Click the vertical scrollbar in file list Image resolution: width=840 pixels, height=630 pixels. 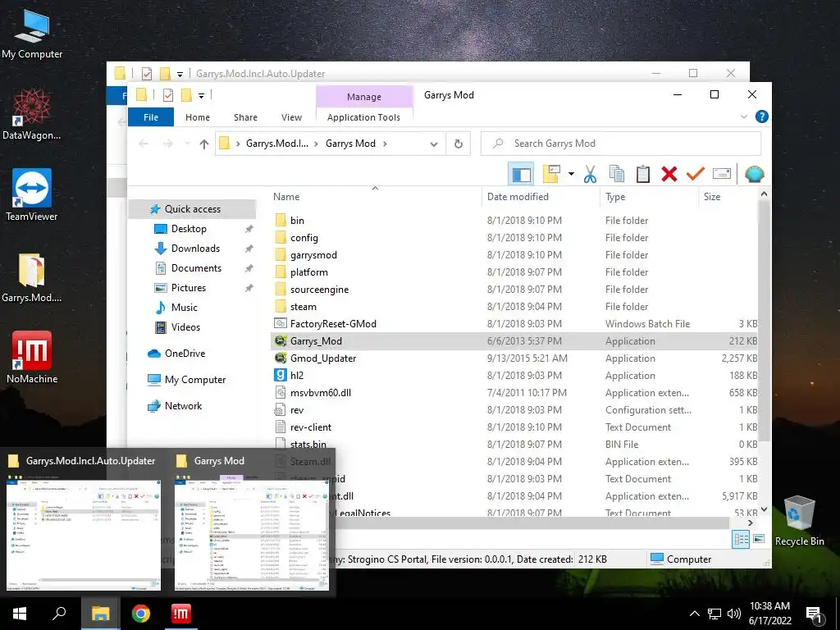click(764, 322)
